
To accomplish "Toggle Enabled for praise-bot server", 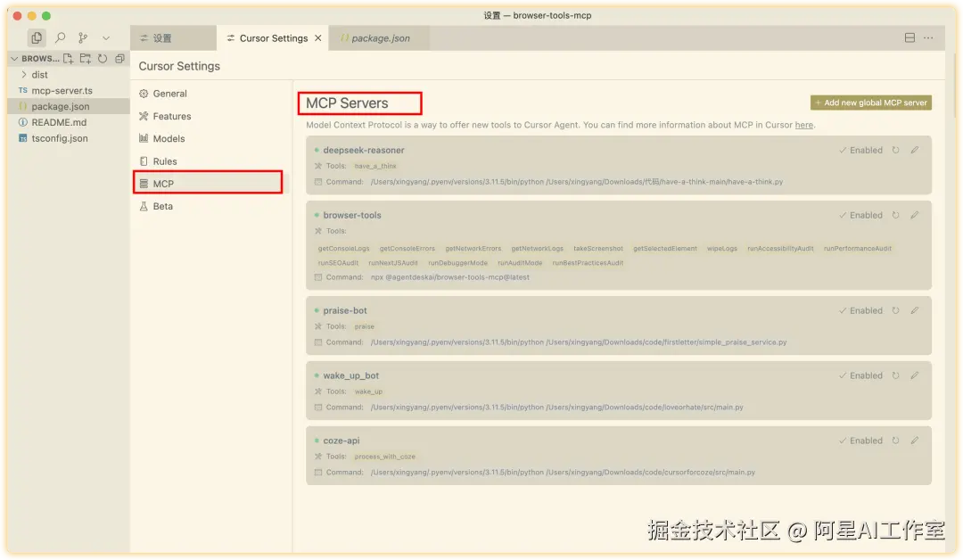I will (861, 310).
